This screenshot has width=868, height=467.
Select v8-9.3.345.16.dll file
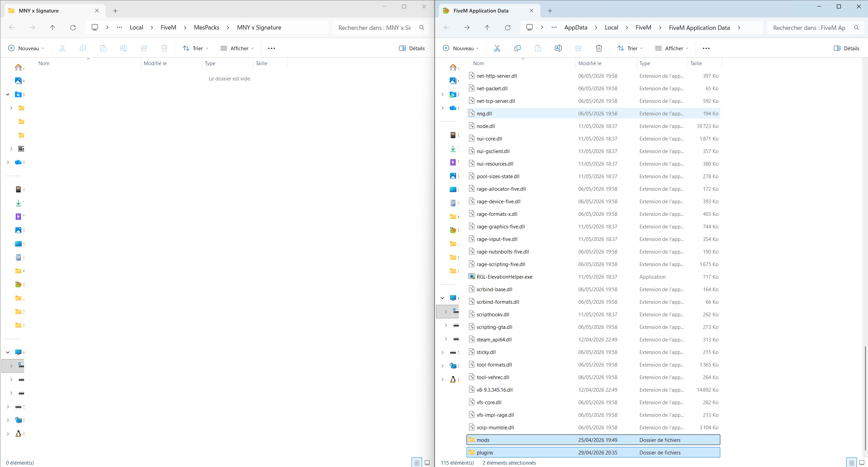tap(593, 390)
